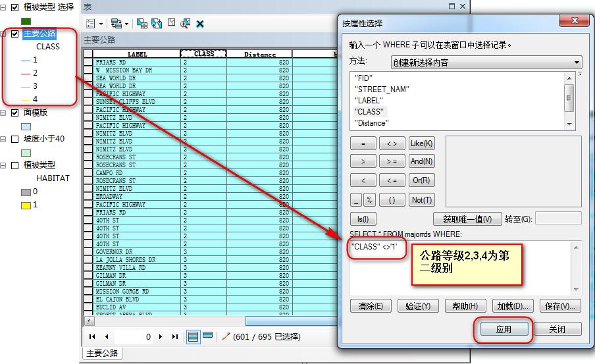Show selected records view button
The height and width of the screenshot is (364, 595).
(x=208, y=336)
